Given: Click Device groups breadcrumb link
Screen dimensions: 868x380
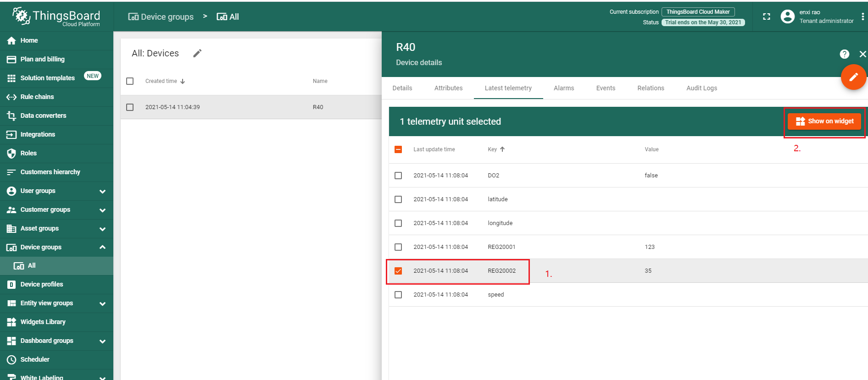Looking at the screenshot, I should [161, 17].
